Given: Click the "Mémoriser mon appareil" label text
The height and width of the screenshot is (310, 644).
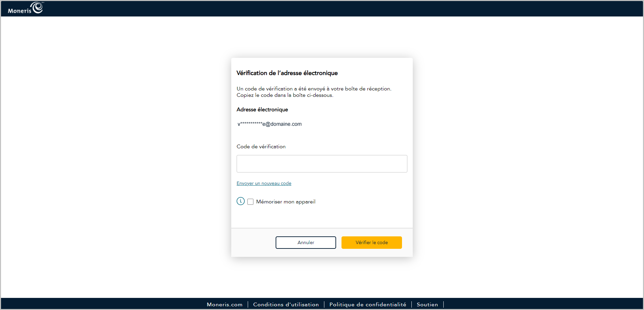Looking at the screenshot, I should [x=286, y=202].
